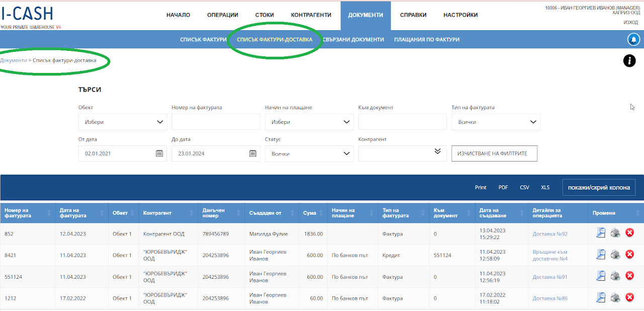Go to СВЪРЗАНИ ДОКУМЕНТИ submenu
Image resolution: width=644 pixels, height=311 pixels.
(353, 39)
